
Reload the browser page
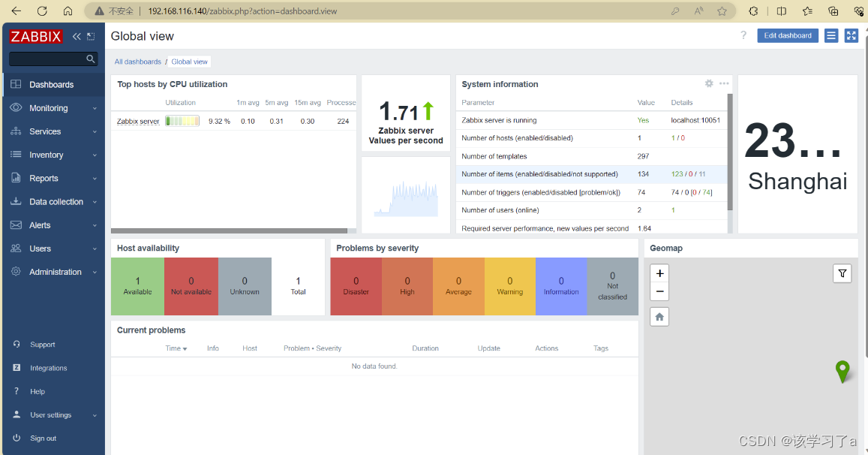click(42, 11)
